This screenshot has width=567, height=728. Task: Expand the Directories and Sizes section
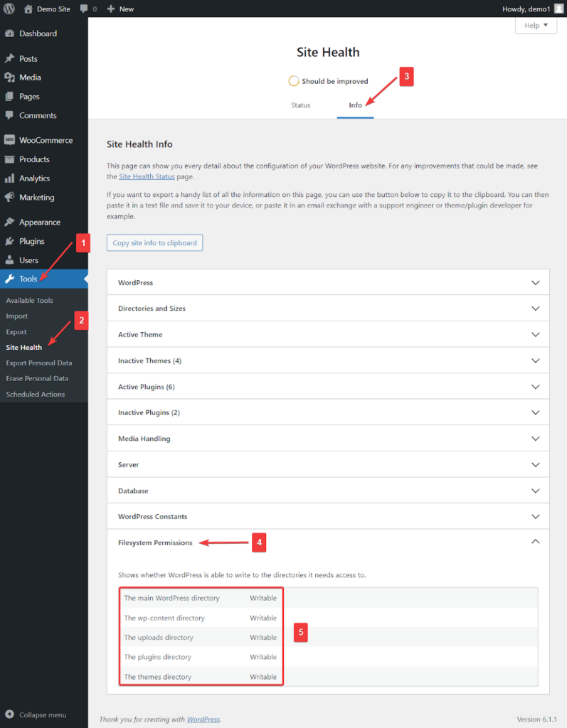point(328,309)
